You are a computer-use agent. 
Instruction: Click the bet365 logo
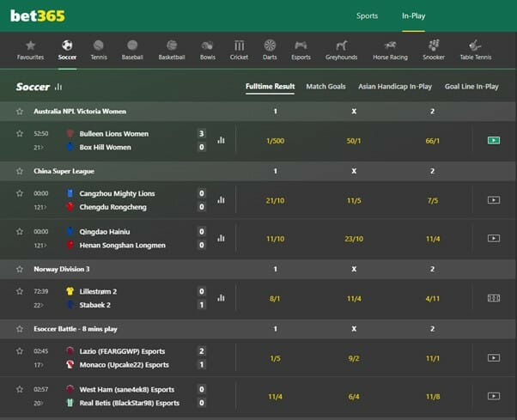(38, 15)
